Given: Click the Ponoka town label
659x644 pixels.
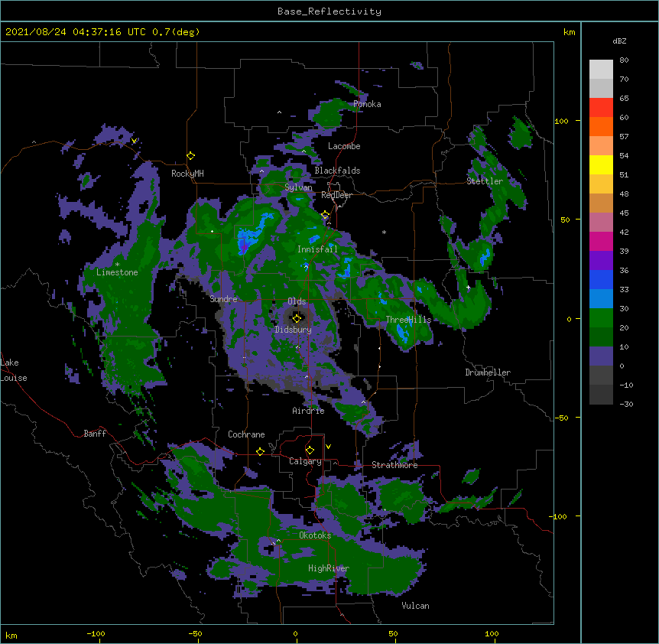Looking at the screenshot, I should [367, 104].
